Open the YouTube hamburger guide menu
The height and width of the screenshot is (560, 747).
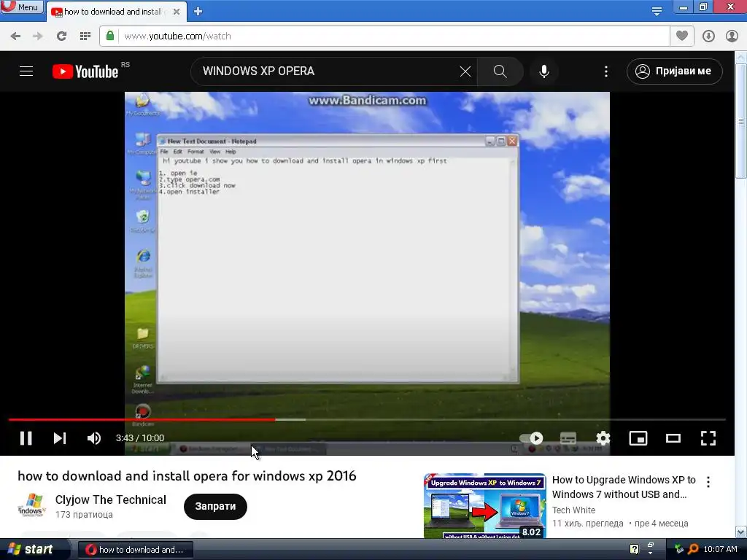[26, 71]
